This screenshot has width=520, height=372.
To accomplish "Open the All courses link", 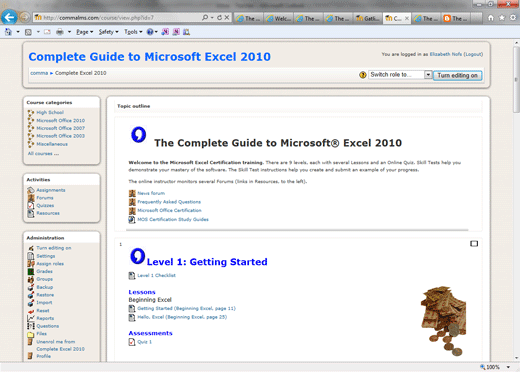I will (43, 154).
